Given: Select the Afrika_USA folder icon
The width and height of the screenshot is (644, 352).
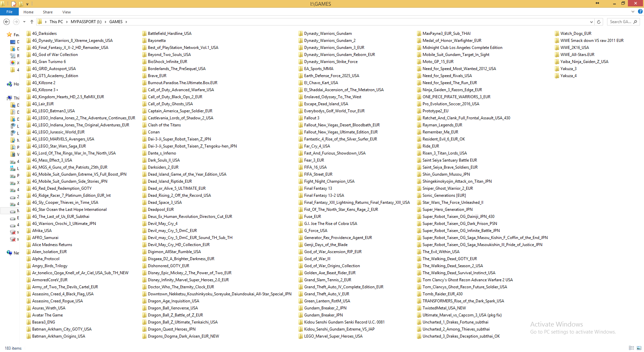Looking at the screenshot, I should pyautogui.click(x=29, y=231).
